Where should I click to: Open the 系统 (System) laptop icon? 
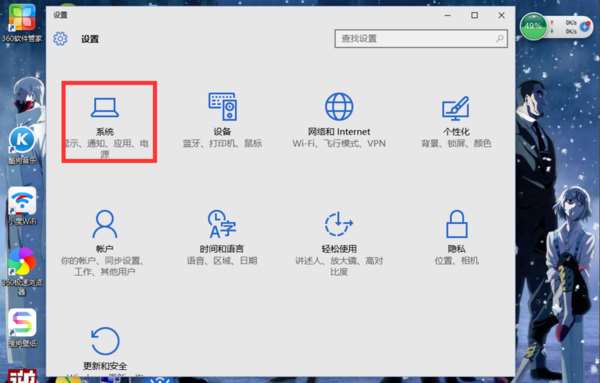coord(105,108)
